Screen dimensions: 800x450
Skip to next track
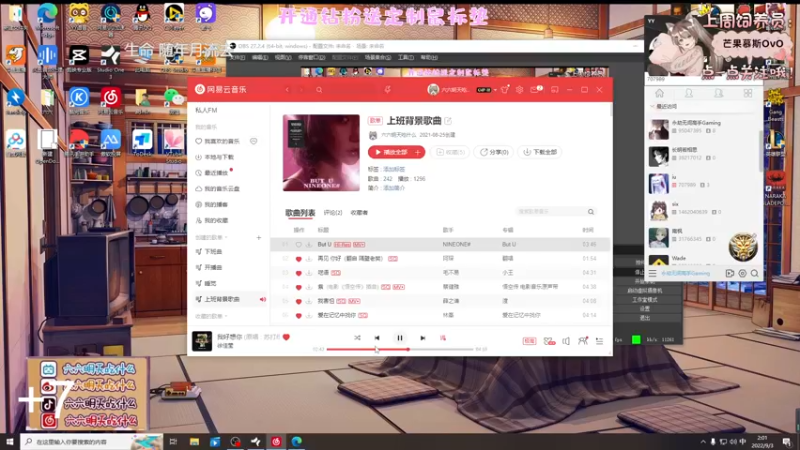pos(422,338)
